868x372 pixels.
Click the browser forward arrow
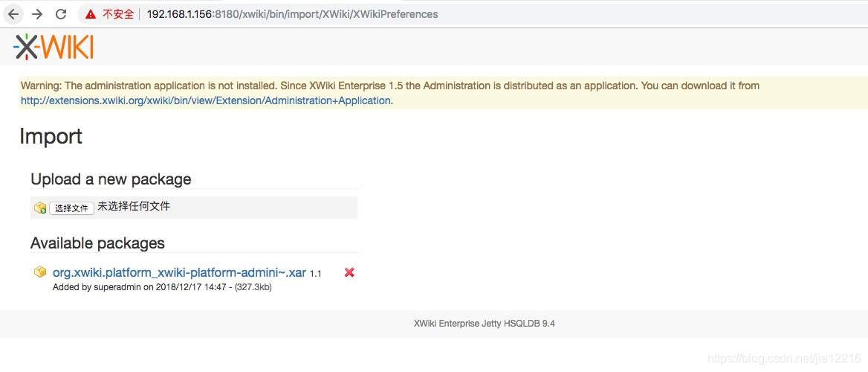(x=37, y=14)
